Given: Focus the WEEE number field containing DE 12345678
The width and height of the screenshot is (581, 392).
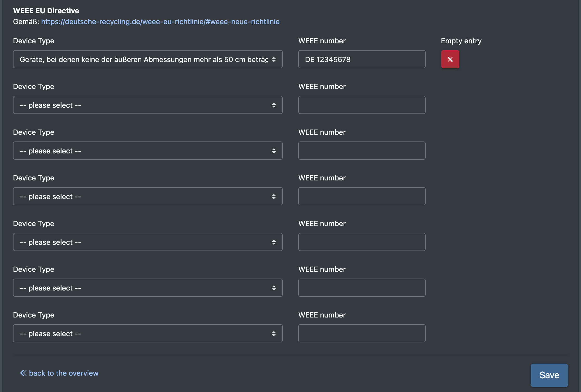Looking at the screenshot, I should click(362, 59).
